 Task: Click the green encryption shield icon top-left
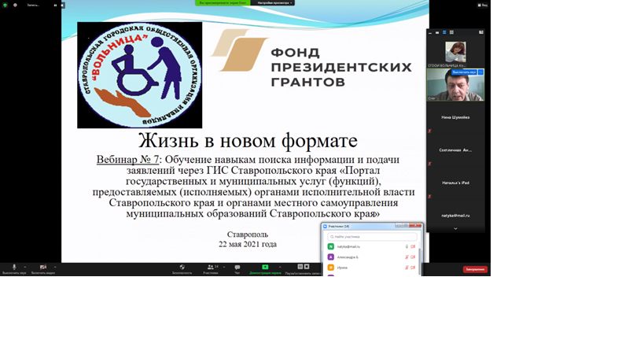click(4, 5)
